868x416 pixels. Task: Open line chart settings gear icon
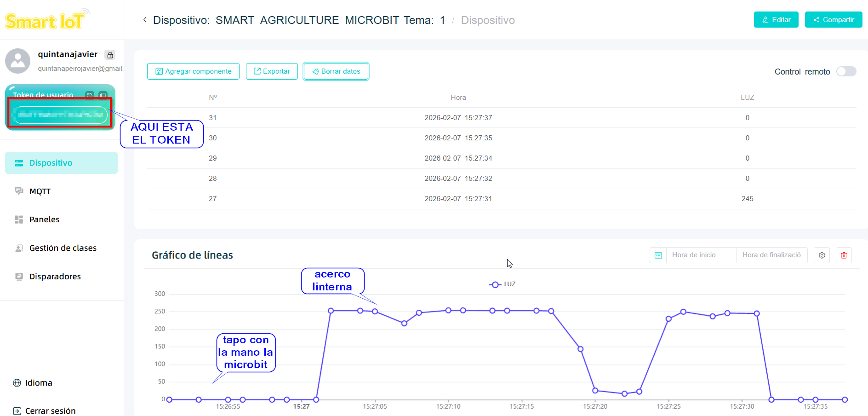tap(822, 255)
